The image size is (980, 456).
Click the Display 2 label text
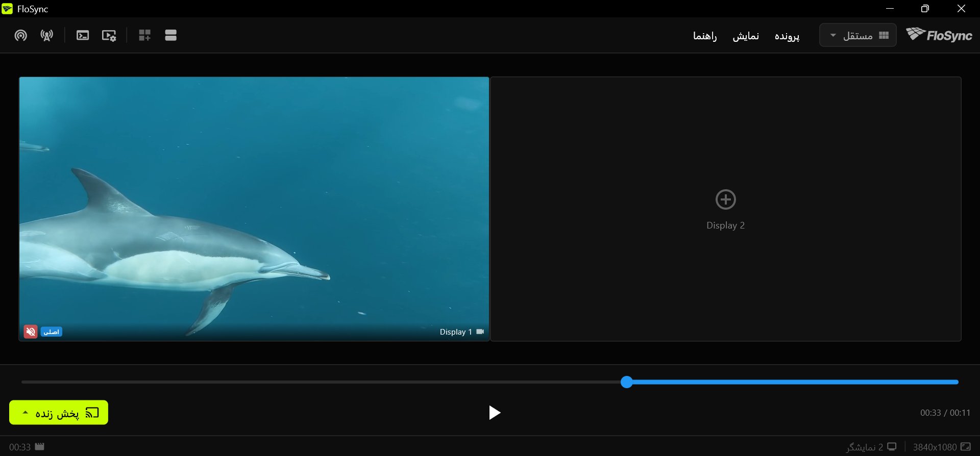725,225
